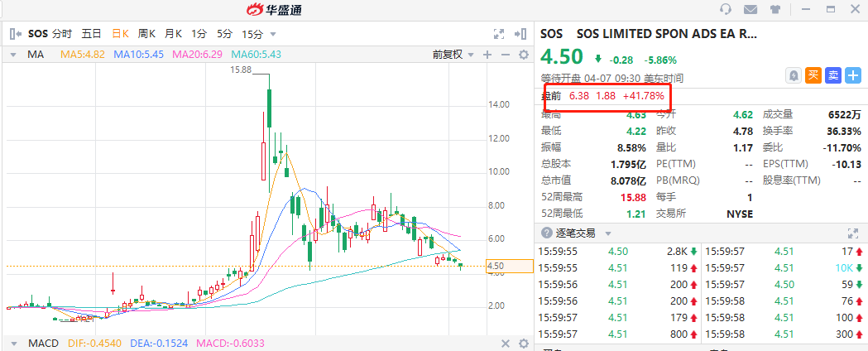Select the 日K chart tab

120,34
